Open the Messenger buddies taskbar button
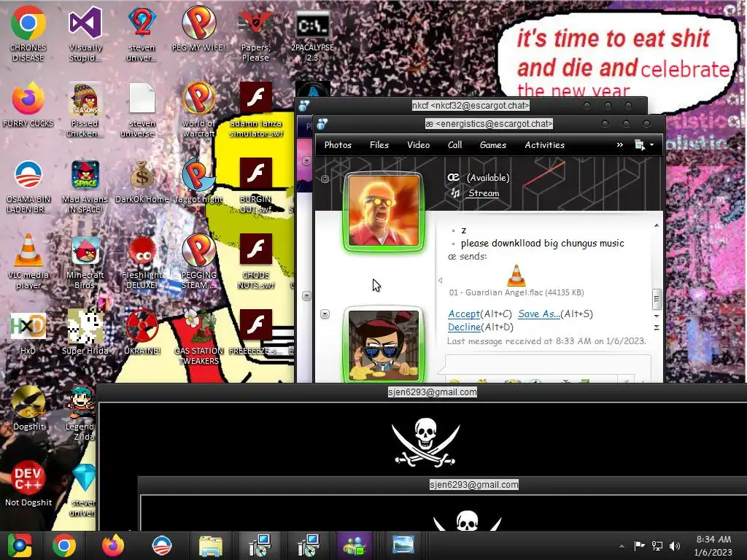The image size is (747, 560). tap(355, 545)
